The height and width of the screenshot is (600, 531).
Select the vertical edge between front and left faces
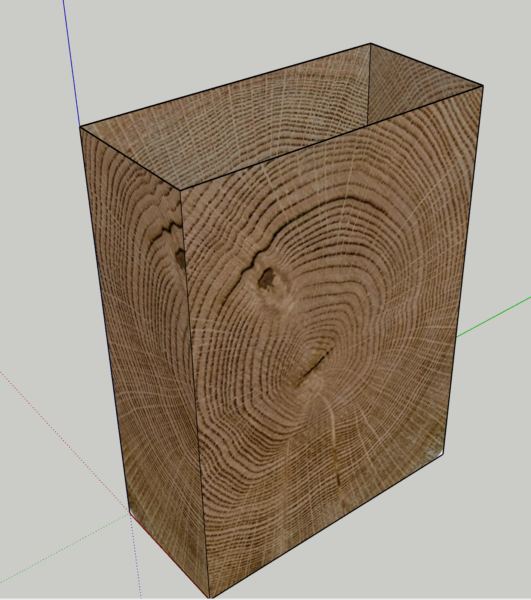click(195, 394)
